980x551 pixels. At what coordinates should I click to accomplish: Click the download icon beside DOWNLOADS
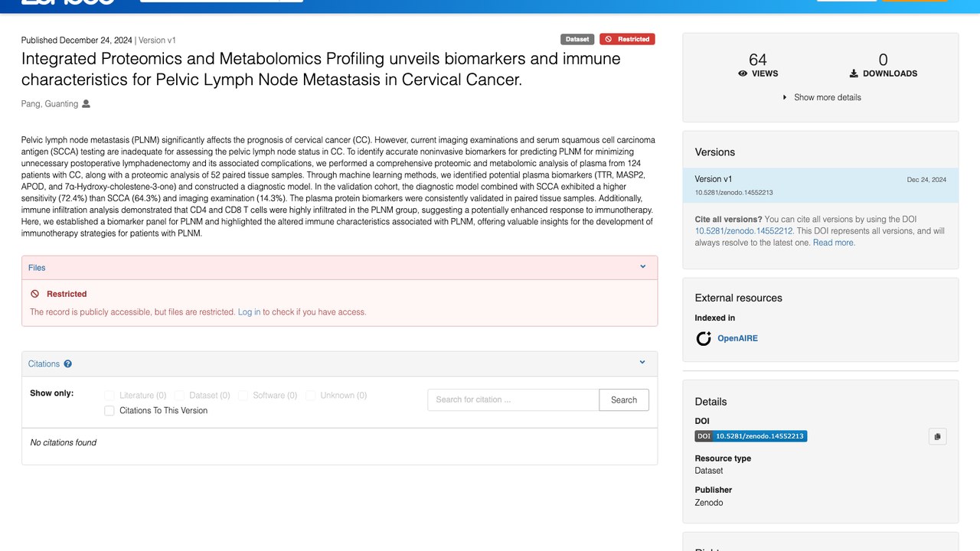(854, 73)
